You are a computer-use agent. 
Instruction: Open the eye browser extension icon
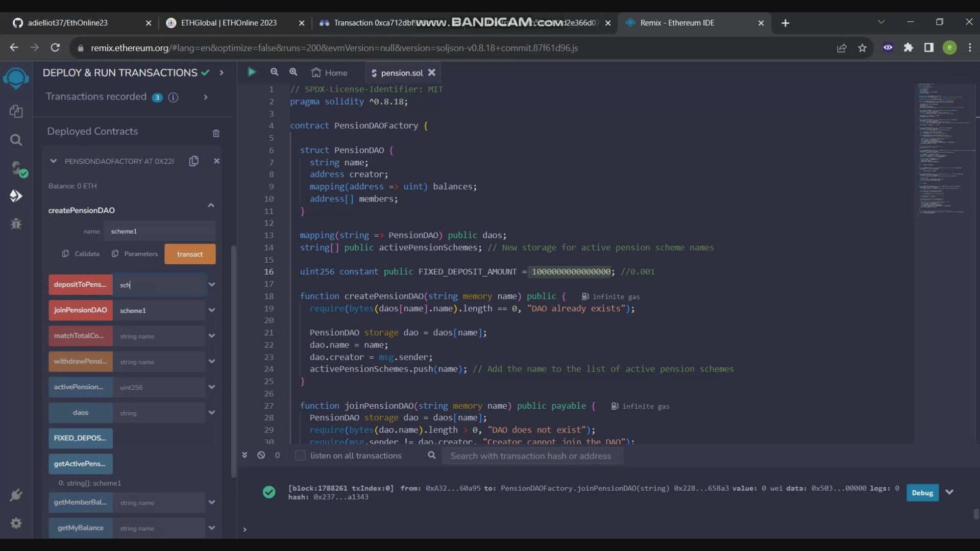(x=888, y=48)
